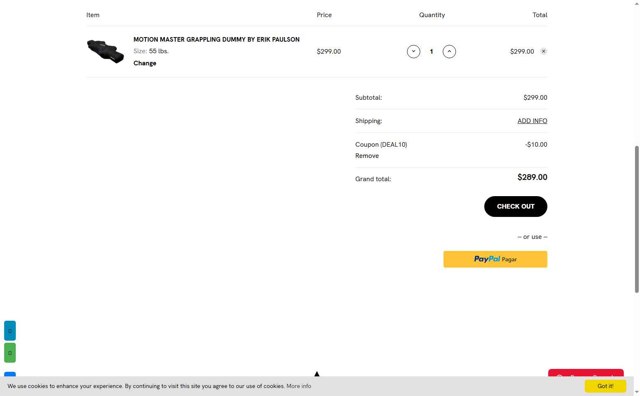This screenshot has width=640, height=396.
Task: Click the Total column header
Action: pyautogui.click(x=540, y=15)
